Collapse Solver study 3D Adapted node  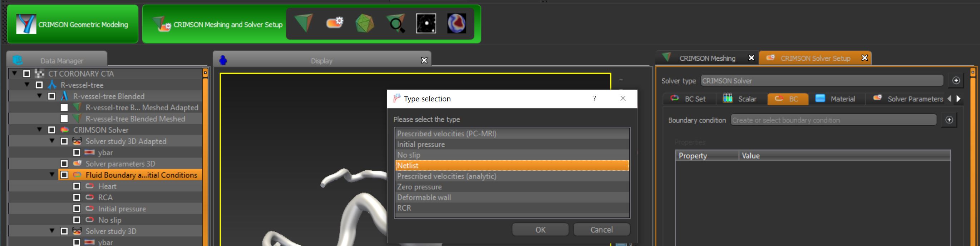52,141
